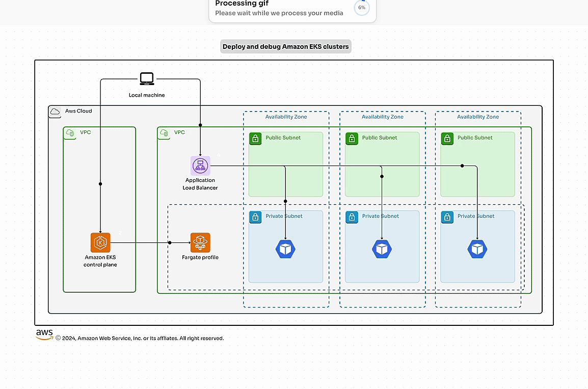Viewport: 588px width, 389px height.
Task: Click the Please wait while we process your media text
Action: 279,13
